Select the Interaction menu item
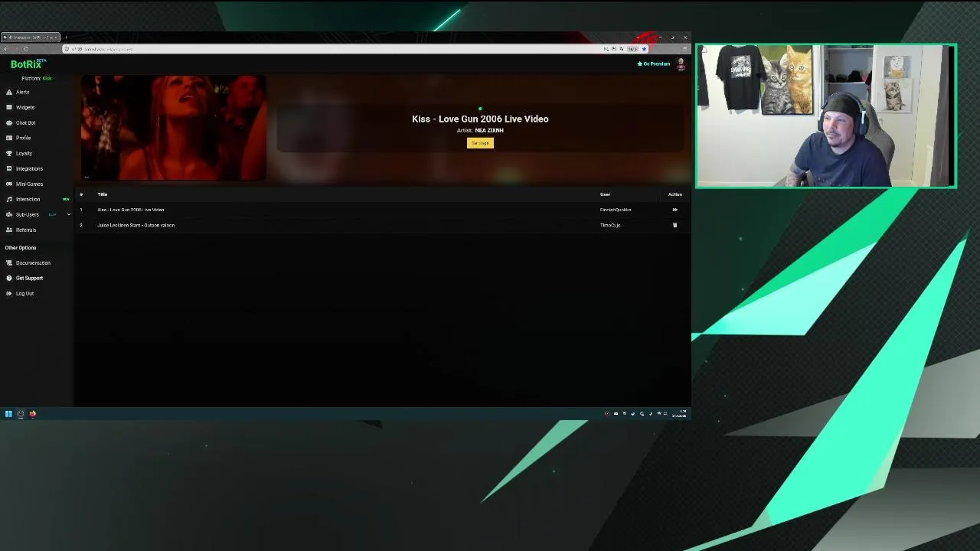This screenshot has height=551, width=980. pyautogui.click(x=28, y=199)
